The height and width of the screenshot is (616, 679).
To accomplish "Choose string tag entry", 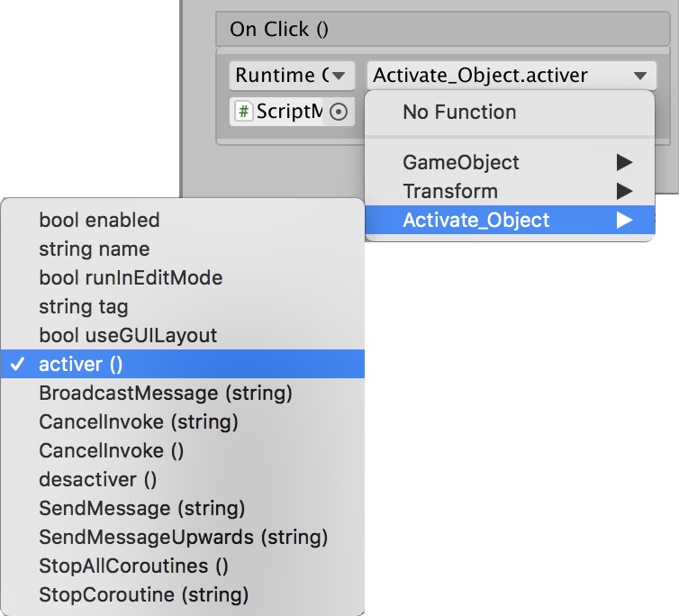I will [x=84, y=306].
